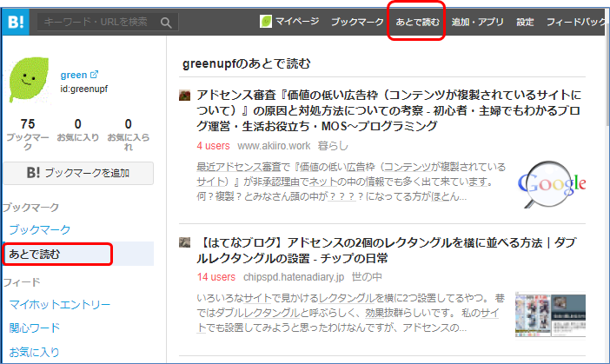Image resolution: width=610 pixels, height=364 pixels.
Task: Open the アドセンス審査 article title
Action: pyautogui.click(x=389, y=110)
